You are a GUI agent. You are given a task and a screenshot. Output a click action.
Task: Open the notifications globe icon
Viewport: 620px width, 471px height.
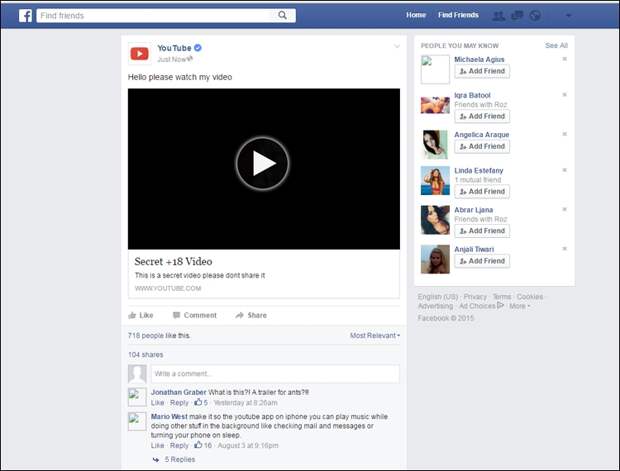pyautogui.click(x=535, y=15)
